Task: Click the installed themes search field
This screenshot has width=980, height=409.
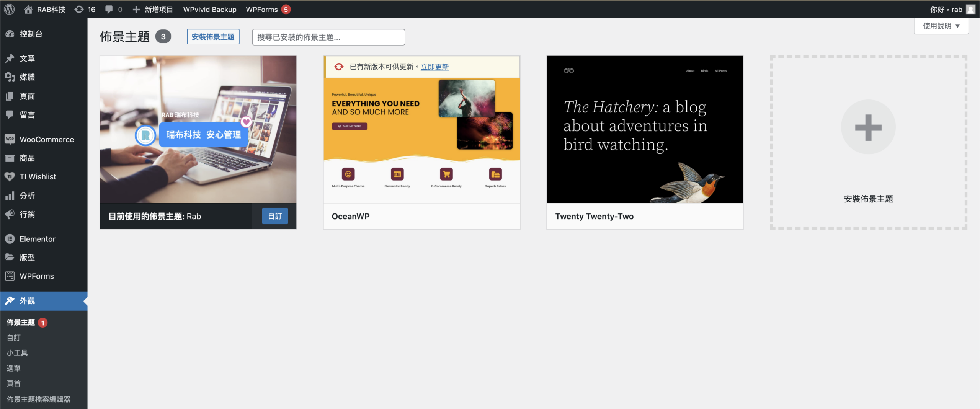Action: (328, 37)
